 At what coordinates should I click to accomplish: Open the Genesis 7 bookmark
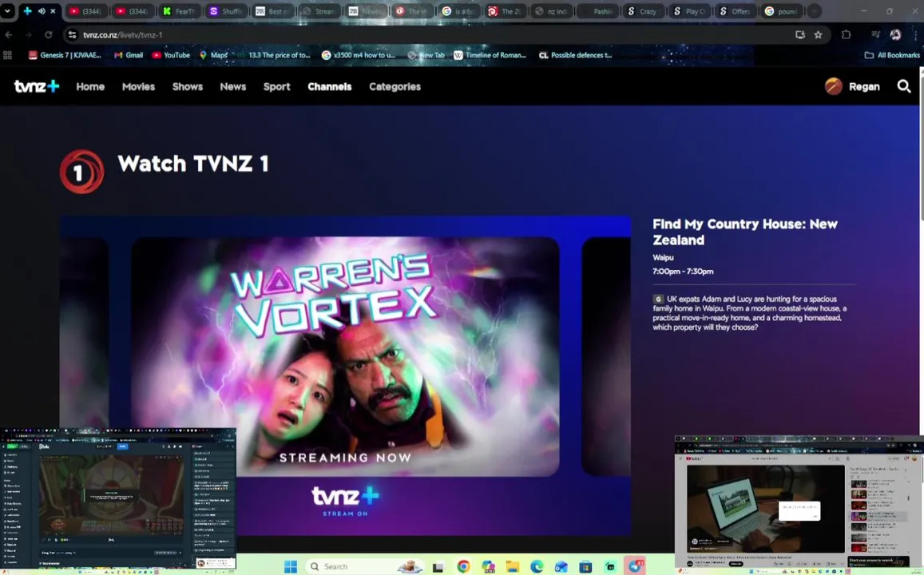65,55
